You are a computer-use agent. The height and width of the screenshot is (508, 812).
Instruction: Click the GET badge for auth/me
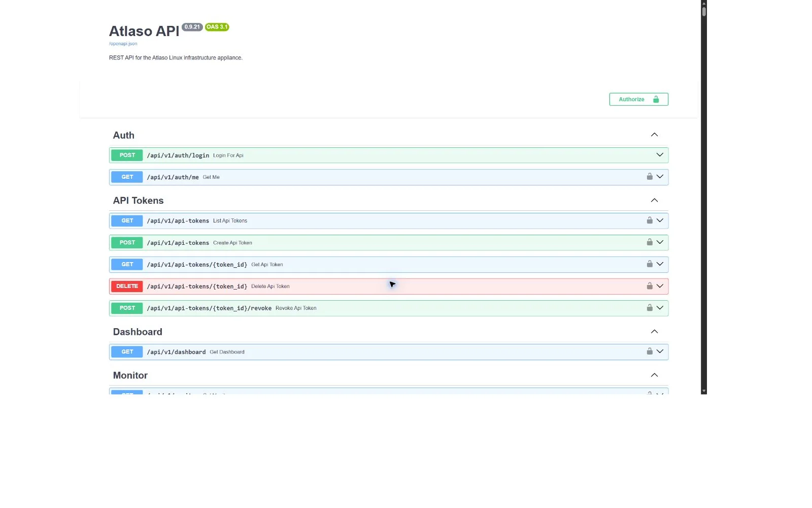click(x=127, y=177)
